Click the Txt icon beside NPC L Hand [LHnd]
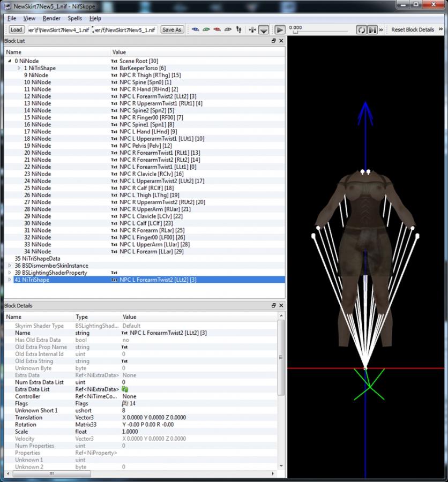The height and width of the screenshot is (482, 448). click(x=114, y=132)
